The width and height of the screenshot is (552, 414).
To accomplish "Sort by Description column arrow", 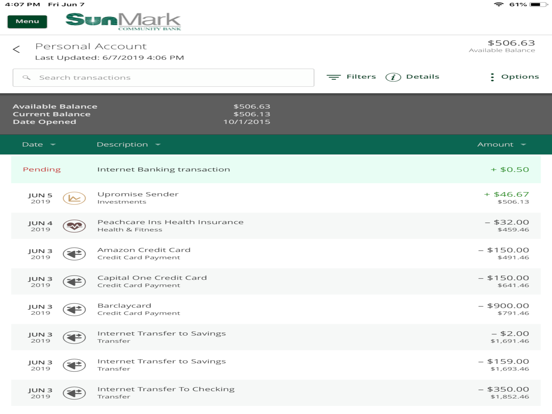I will [x=158, y=144].
